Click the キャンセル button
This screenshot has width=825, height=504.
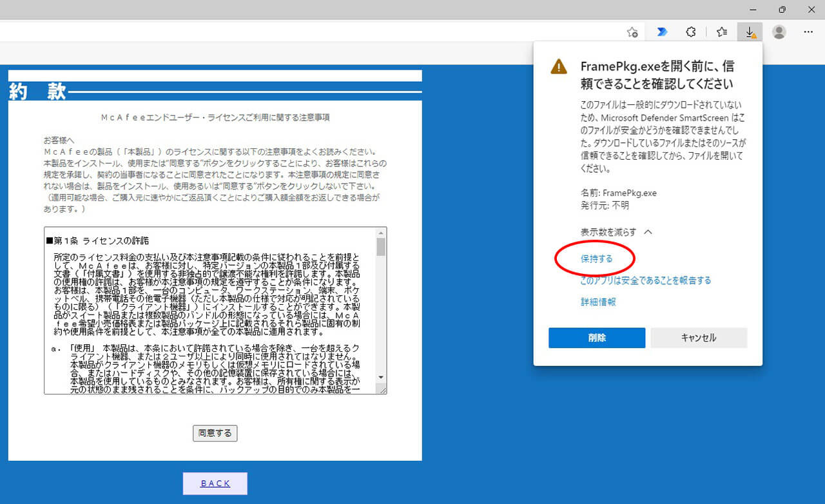pos(699,338)
